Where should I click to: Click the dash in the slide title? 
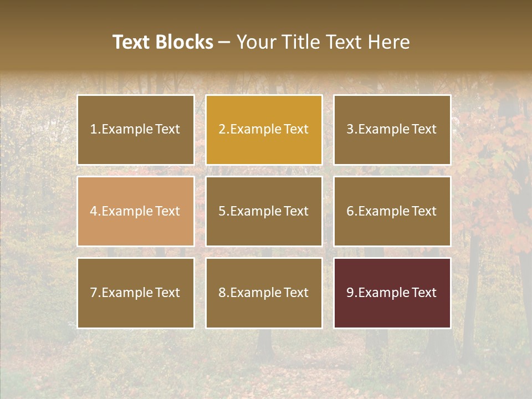coord(224,43)
